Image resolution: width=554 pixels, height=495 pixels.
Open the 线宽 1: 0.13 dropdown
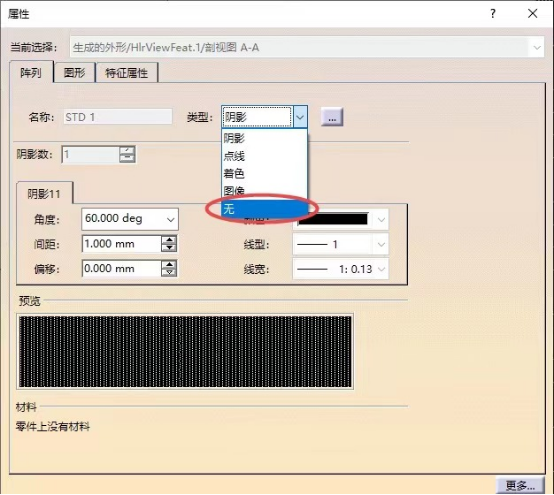click(381, 269)
